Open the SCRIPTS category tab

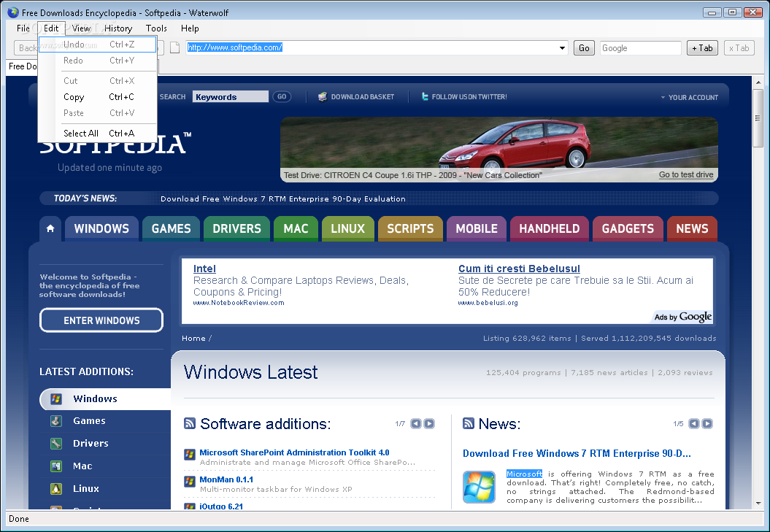(410, 228)
